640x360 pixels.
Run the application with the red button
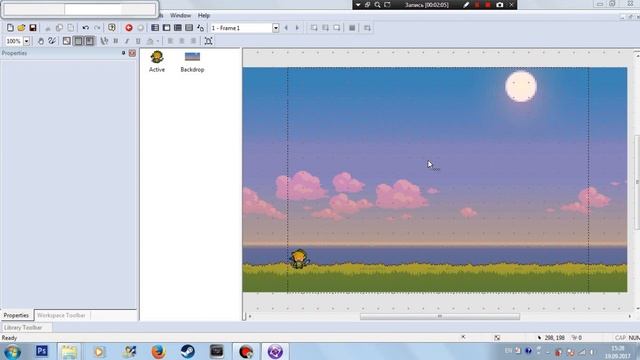[129, 28]
